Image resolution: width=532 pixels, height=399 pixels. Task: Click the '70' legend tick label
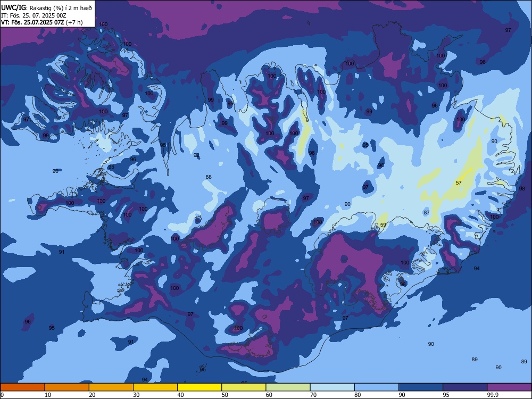pyautogui.click(x=313, y=395)
